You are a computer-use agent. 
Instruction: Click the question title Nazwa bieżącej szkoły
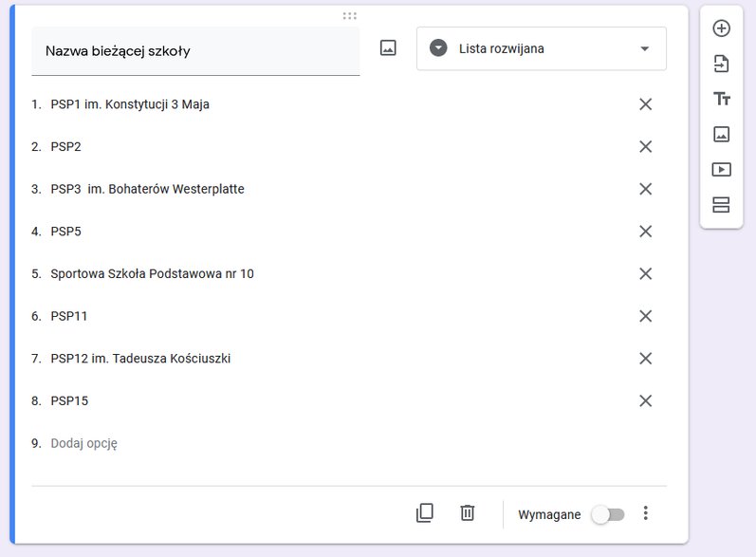(x=118, y=51)
